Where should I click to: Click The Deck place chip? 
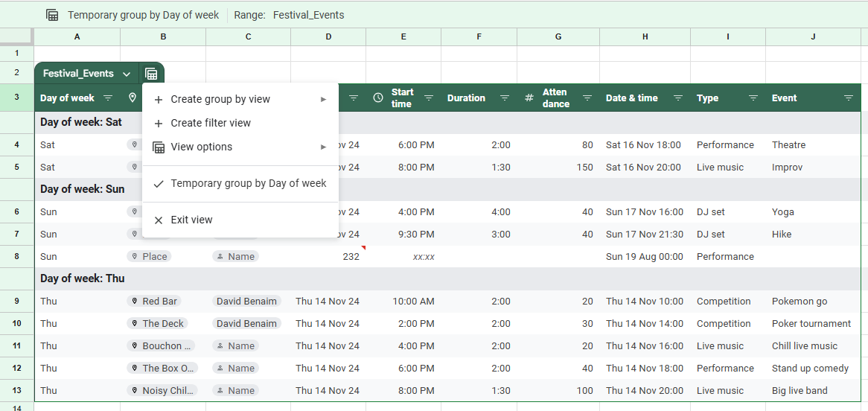point(157,323)
